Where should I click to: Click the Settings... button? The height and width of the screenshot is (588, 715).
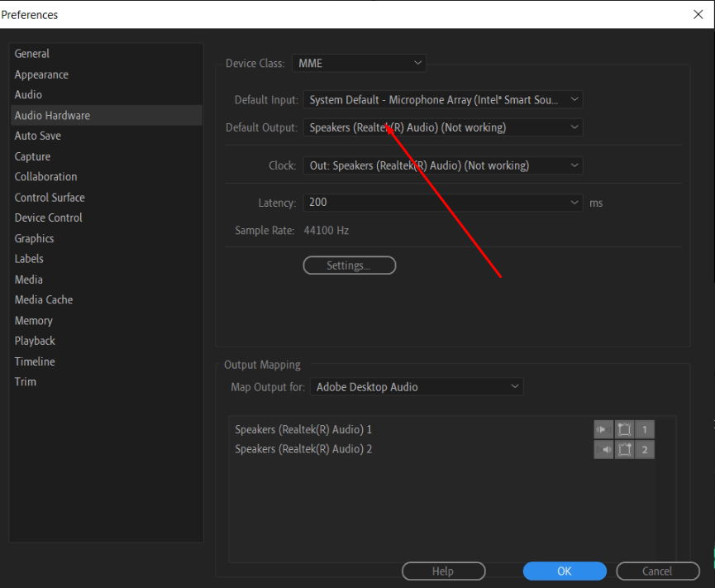(350, 265)
